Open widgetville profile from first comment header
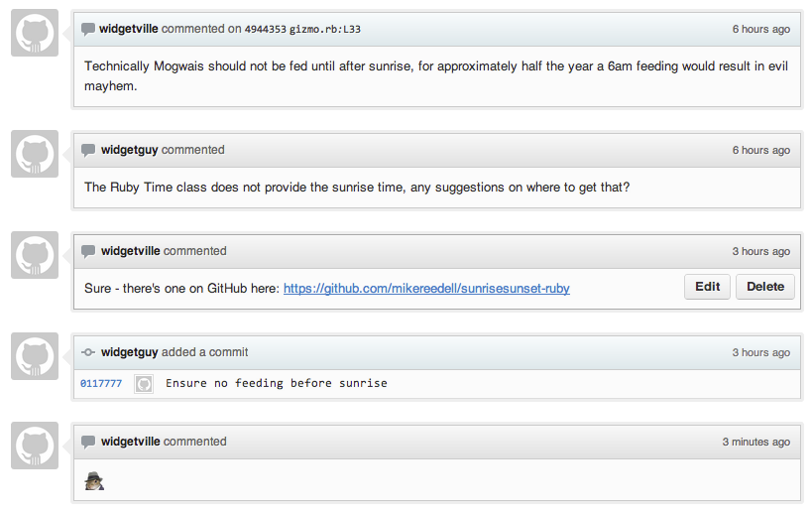Viewport: 812px width, 512px height. pos(129,29)
